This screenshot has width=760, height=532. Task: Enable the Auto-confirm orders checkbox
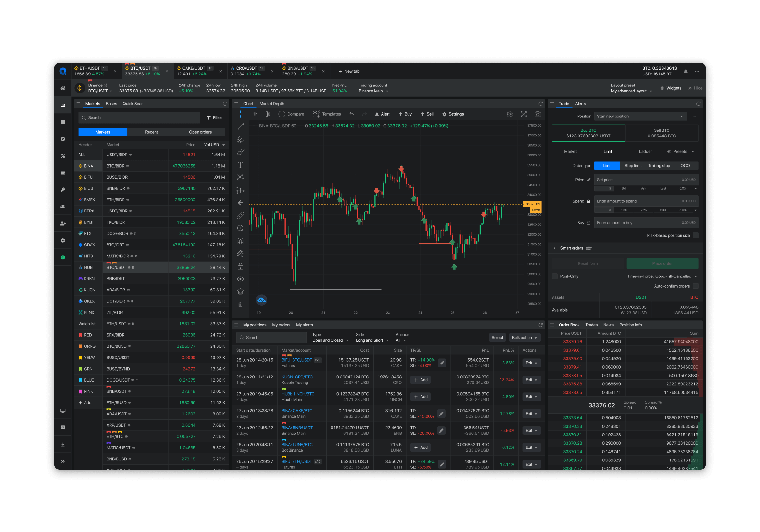[x=695, y=286]
